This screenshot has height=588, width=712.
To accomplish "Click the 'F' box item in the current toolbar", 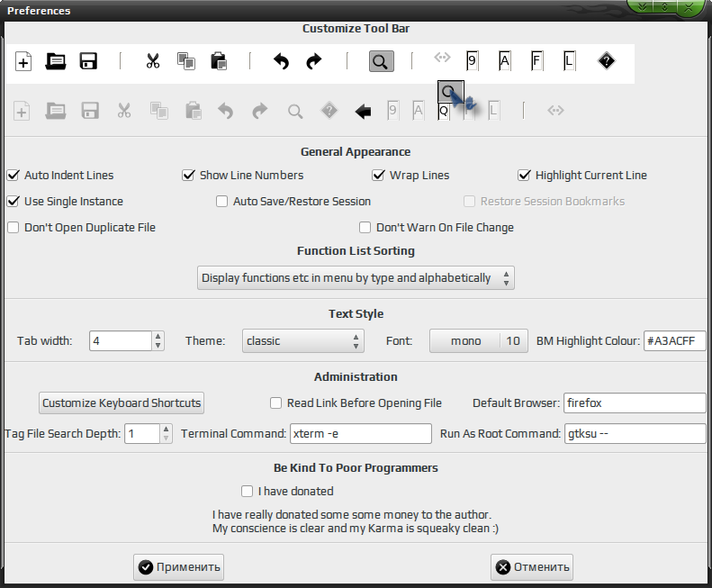I will [536, 61].
